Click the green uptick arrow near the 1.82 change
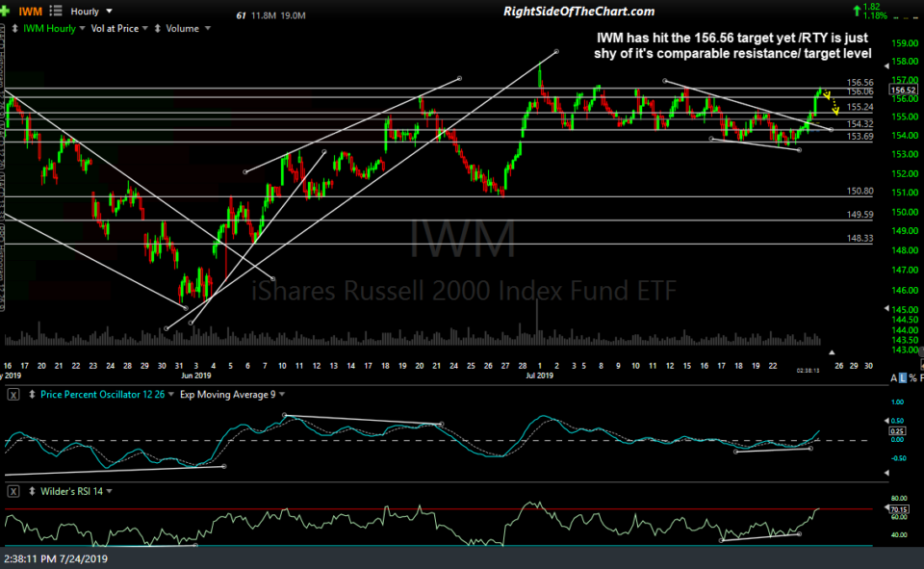This screenshot has height=569, width=924. pos(857,10)
